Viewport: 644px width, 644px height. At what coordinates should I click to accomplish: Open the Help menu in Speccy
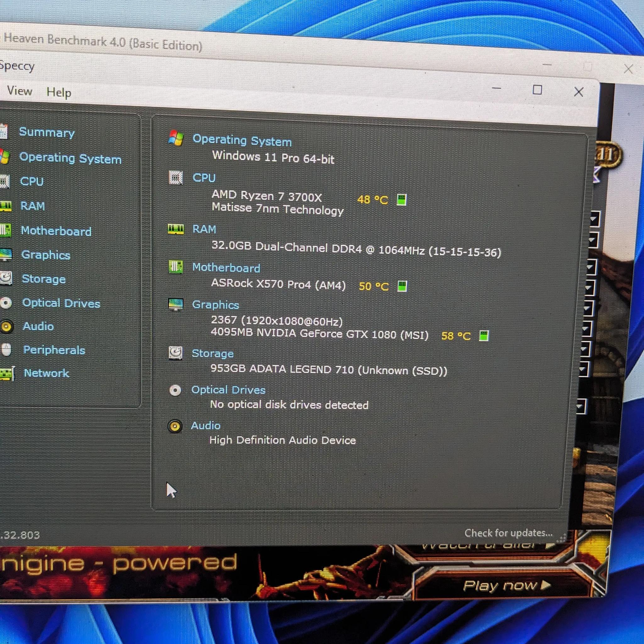coord(59,92)
